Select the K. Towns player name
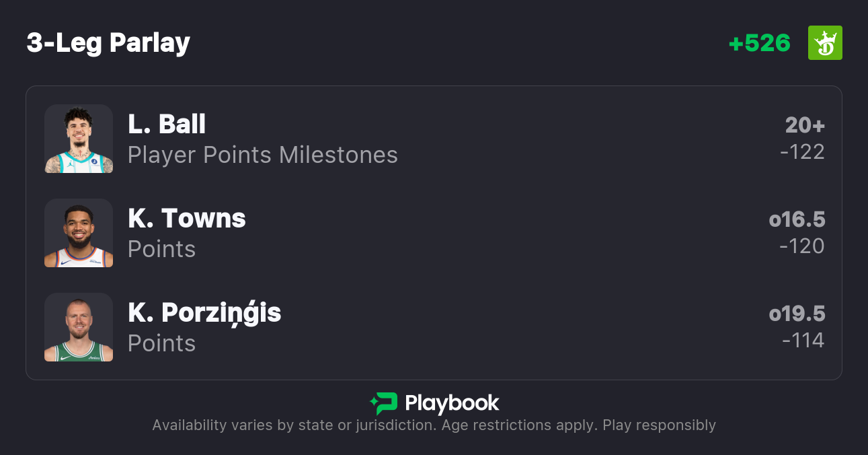The height and width of the screenshot is (455, 868). (187, 218)
